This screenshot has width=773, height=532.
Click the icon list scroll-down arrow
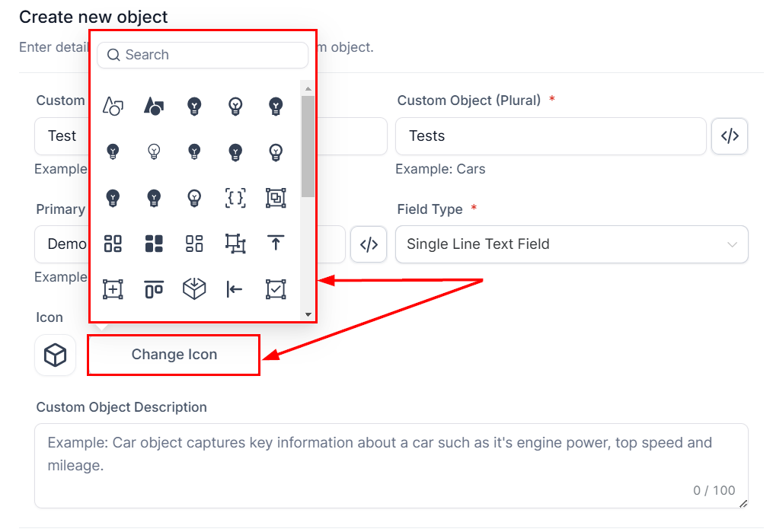pyautogui.click(x=308, y=314)
